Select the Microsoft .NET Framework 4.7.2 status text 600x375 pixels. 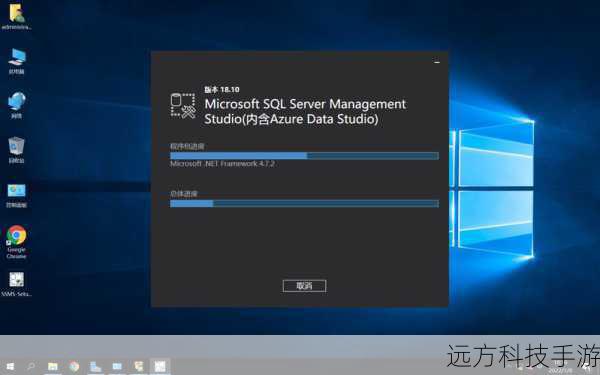[x=222, y=164]
